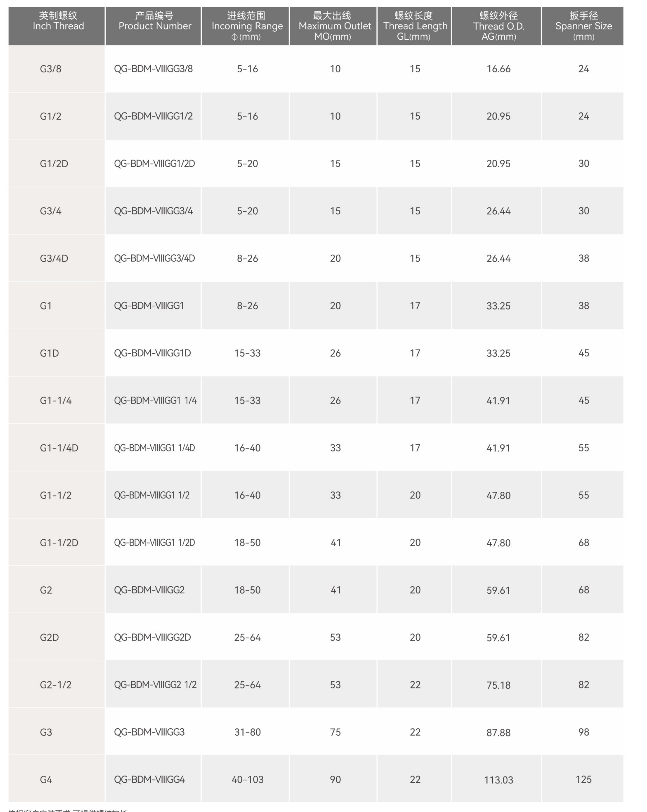This screenshot has width=647, height=812.
Task: Select product number QG-BDM-VIIIGG1/2D
Action: tap(155, 164)
